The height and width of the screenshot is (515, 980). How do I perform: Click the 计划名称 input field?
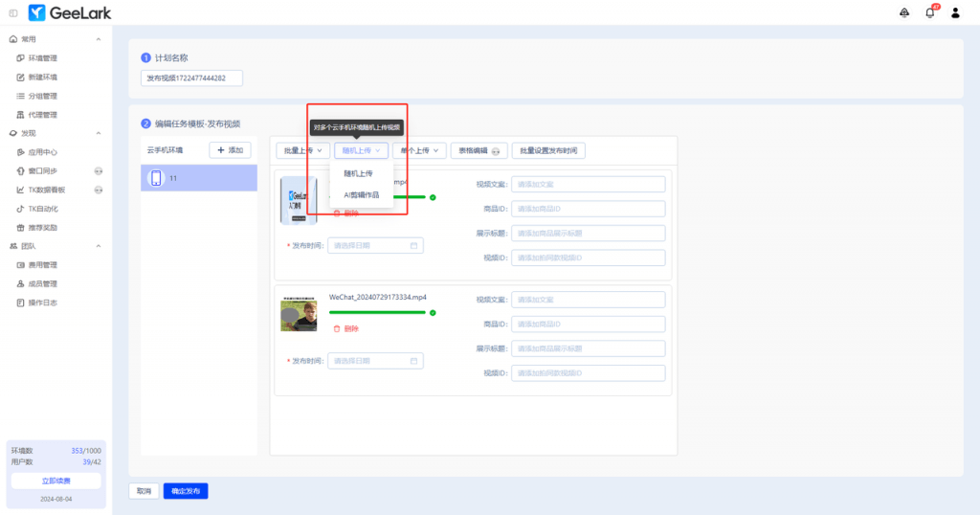(191, 78)
